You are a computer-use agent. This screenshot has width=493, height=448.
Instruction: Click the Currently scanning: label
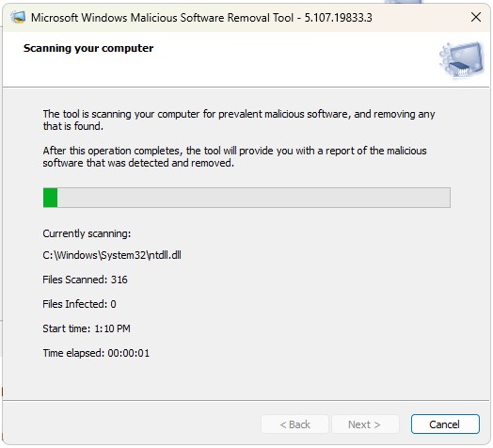87,233
